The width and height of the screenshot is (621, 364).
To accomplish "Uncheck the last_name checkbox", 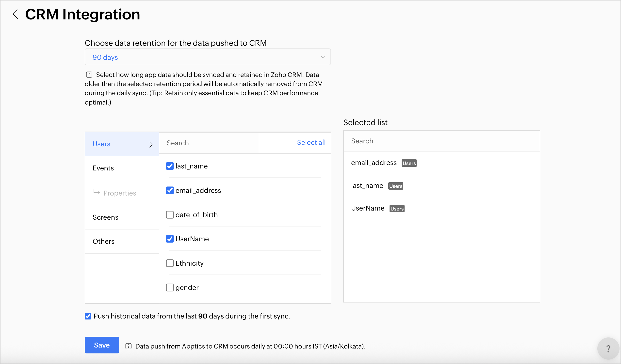I will coord(170,166).
